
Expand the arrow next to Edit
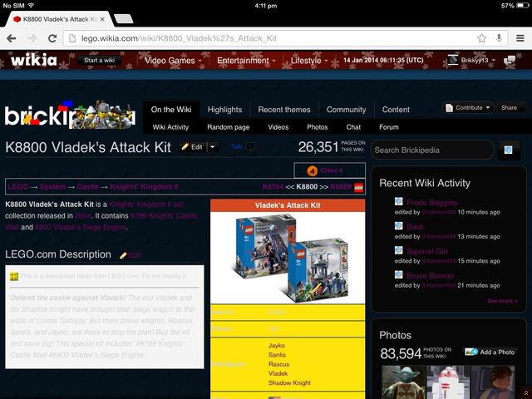(x=213, y=147)
